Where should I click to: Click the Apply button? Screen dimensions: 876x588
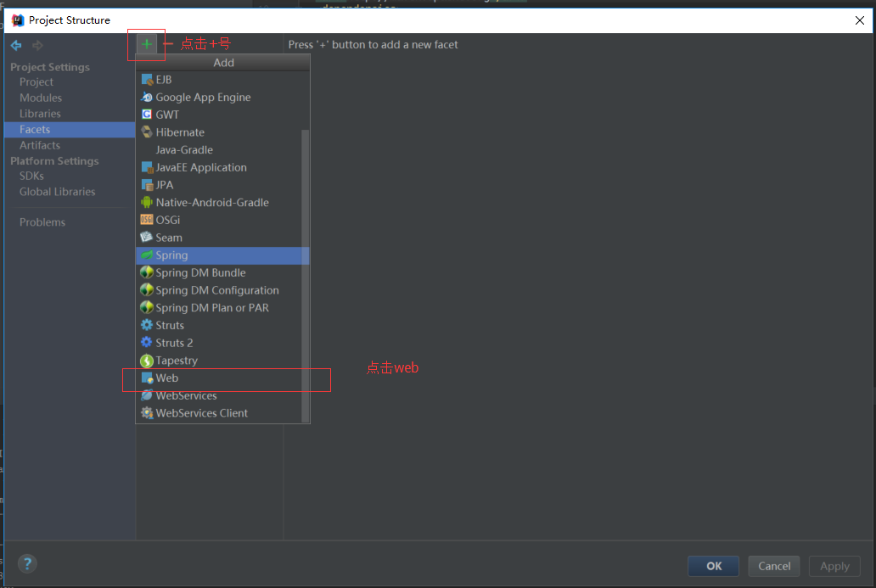pos(834,566)
